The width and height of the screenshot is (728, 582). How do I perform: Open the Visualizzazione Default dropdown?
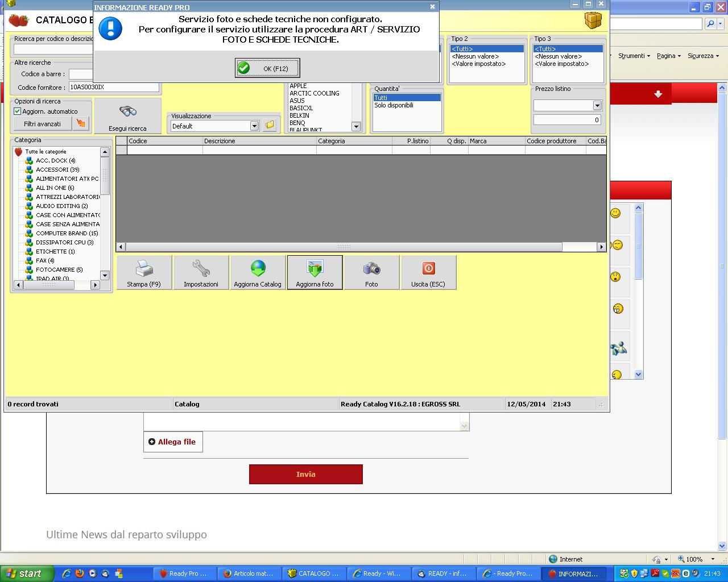[254, 126]
